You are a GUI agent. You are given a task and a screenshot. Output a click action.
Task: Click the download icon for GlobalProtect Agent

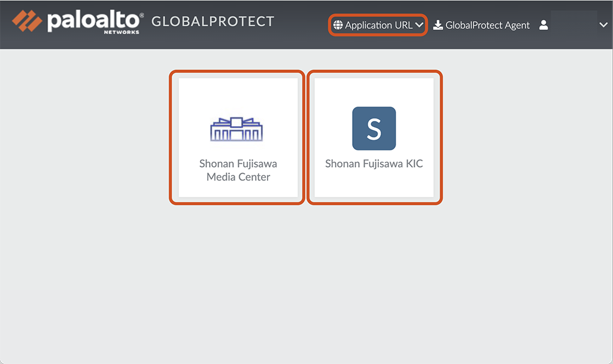pyautogui.click(x=438, y=25)
